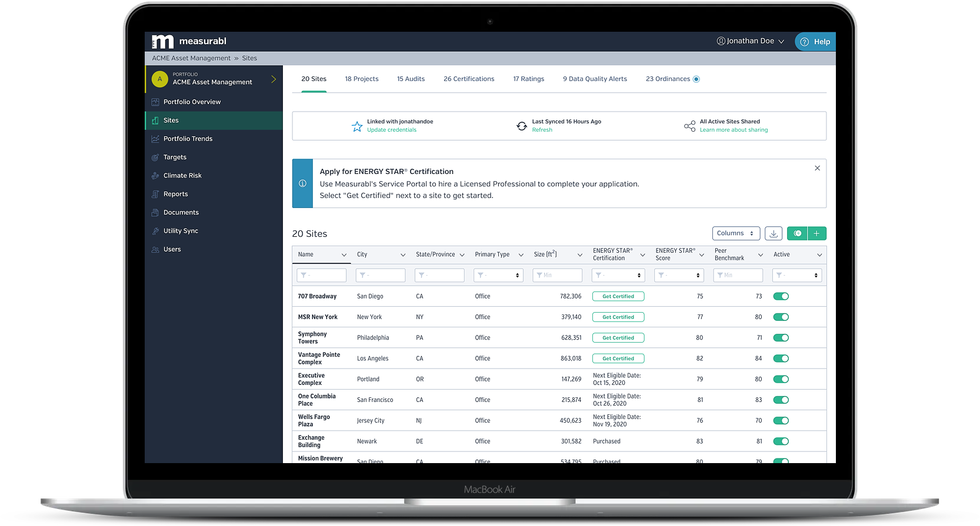Image resolution: width=980 pixels, height=526 pixels.
Task: Open the Primary Type filter dropdown
Action: point(498,275)
